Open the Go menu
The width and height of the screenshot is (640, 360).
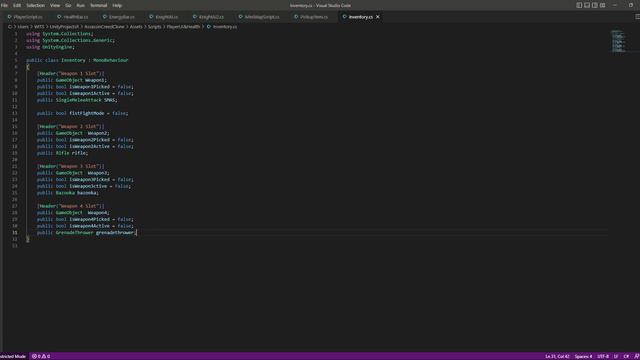[68, 5]
